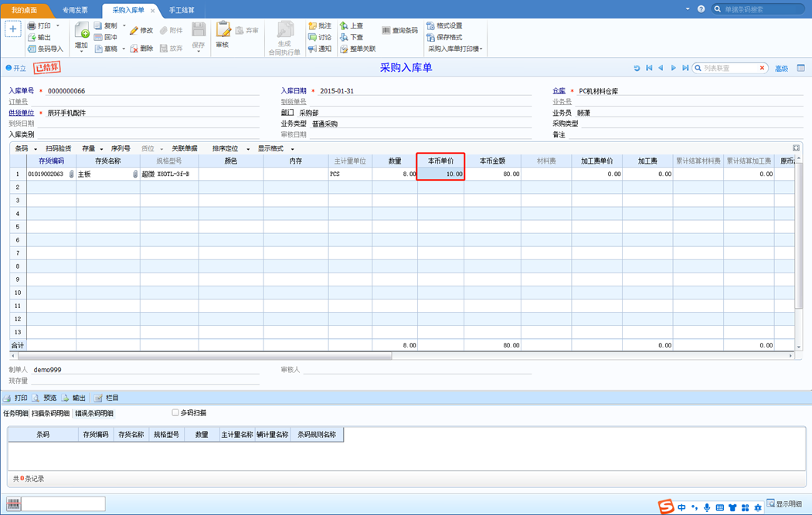The width and height of the screenshot is (812, 515).
Task: Click the 批注 annotation icon
Action: coord(312,25)
